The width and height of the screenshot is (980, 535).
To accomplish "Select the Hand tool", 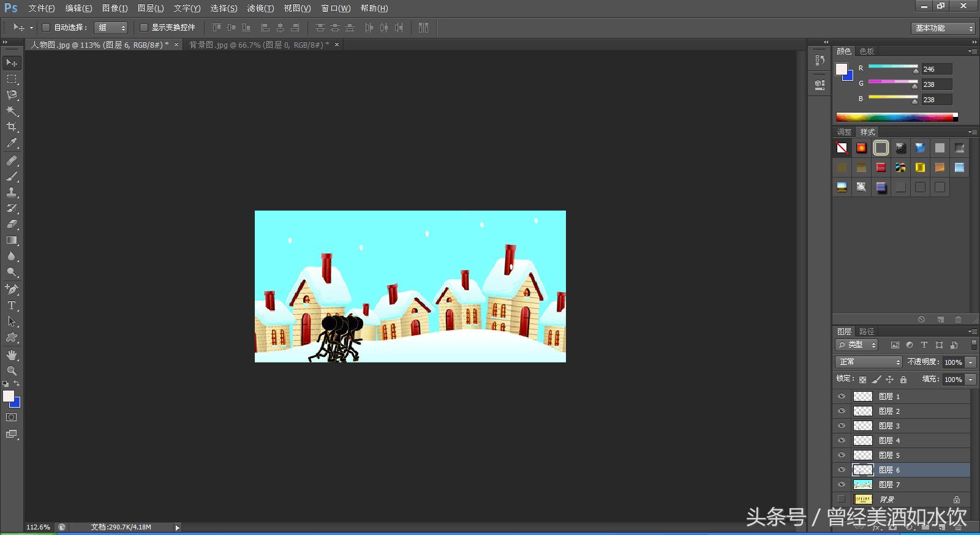I will point(12,355).
